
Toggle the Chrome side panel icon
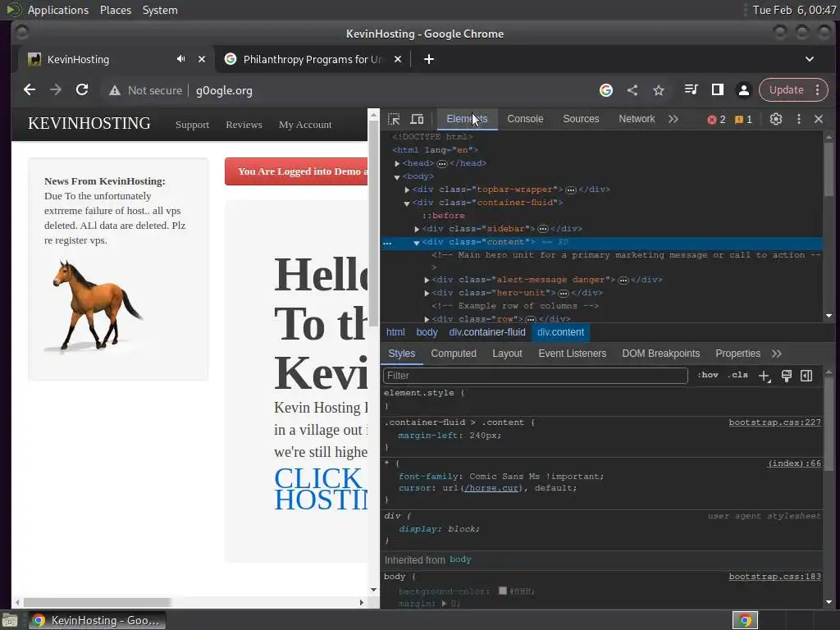[717, 90]
